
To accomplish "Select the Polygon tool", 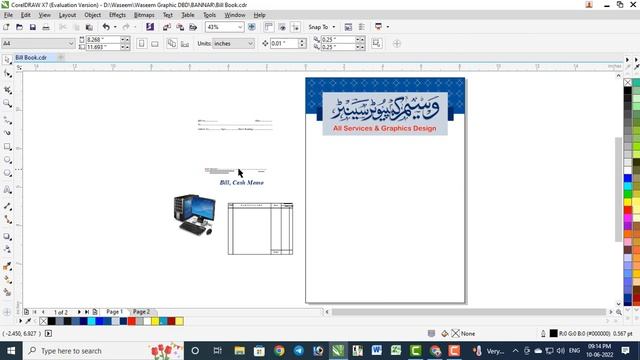I will tap(7, 173).
